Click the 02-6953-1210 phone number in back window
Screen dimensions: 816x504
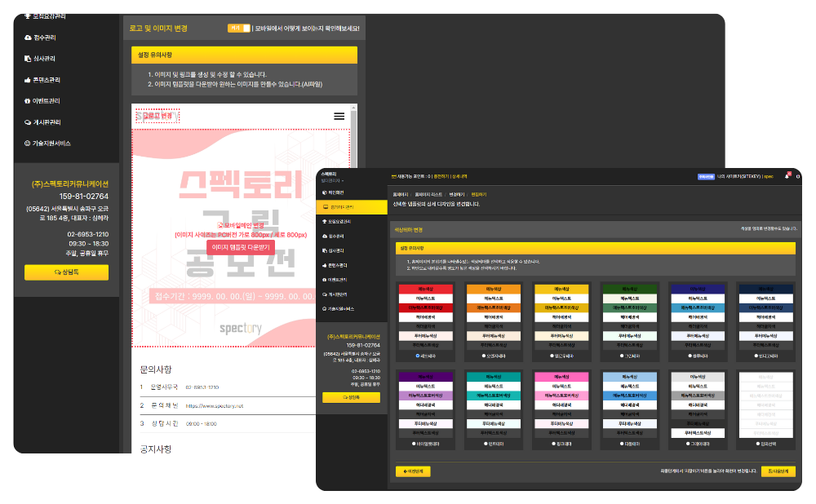[88, 234]
